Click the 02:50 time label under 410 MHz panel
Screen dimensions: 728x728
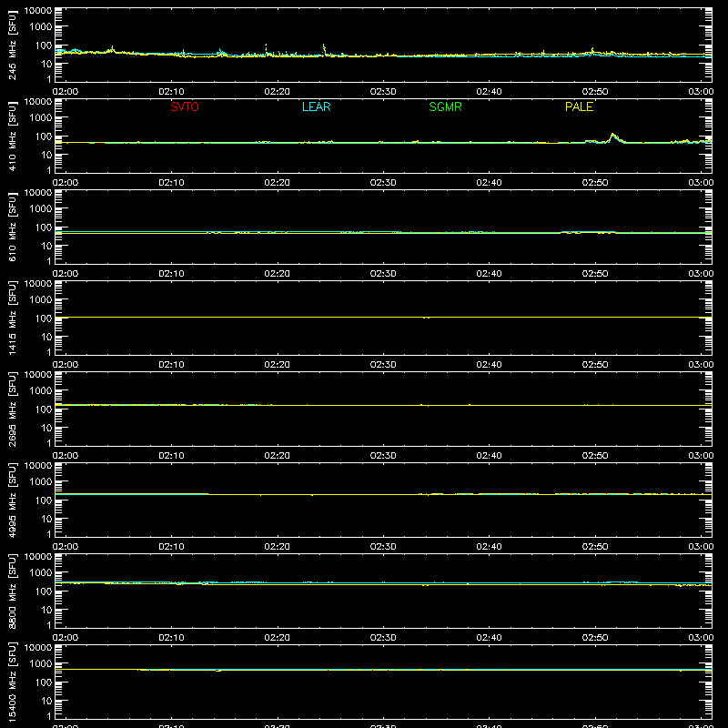(x=595, y=183)
